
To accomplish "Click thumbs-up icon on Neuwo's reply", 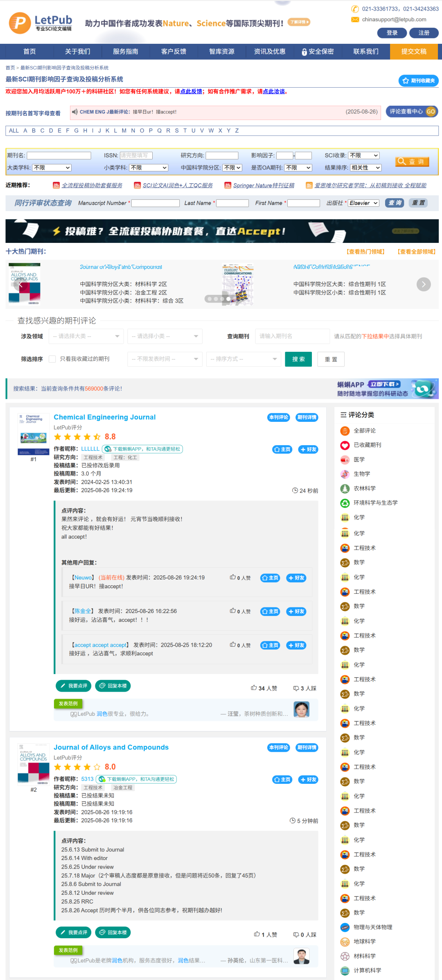I will pyautogui.click(x=232, y=577).
